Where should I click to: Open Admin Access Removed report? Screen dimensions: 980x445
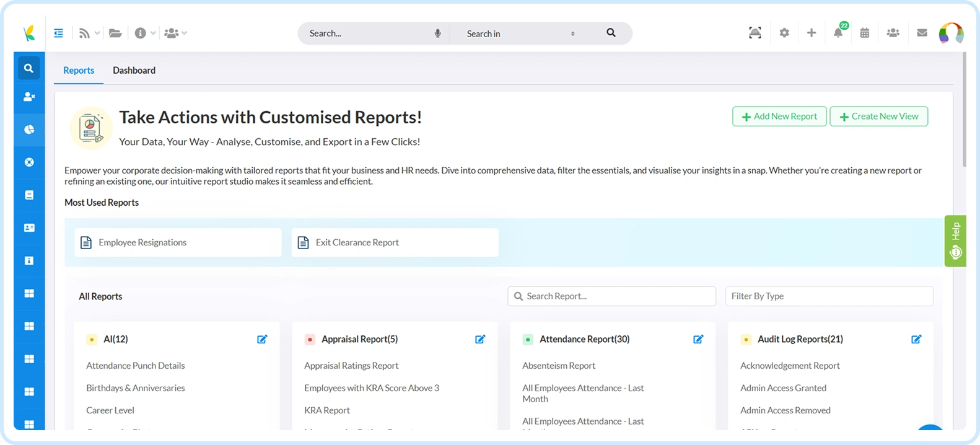785,410
